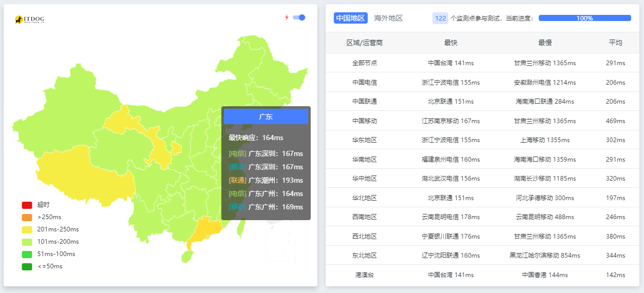Toggle the map mode switch
Screen dimensions: 644x293
[299, 17]
